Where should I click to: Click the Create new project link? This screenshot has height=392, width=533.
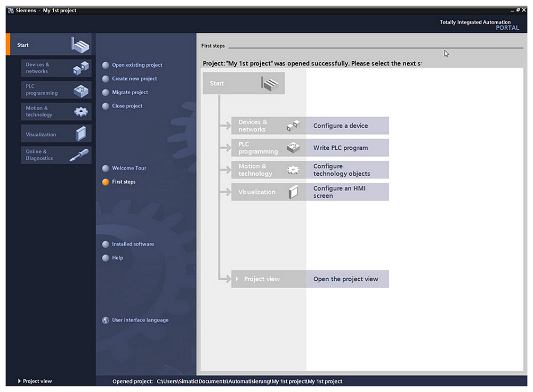[x=135, y=78]
